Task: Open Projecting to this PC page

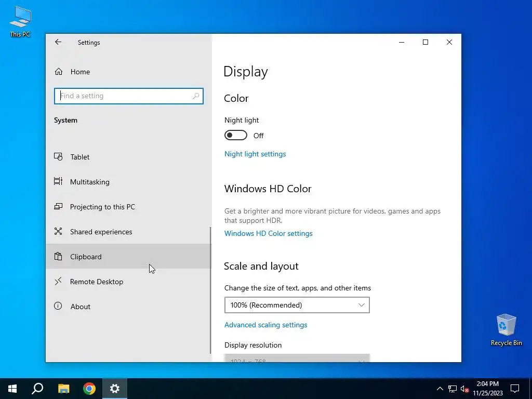Action: [x=128, y=207]
